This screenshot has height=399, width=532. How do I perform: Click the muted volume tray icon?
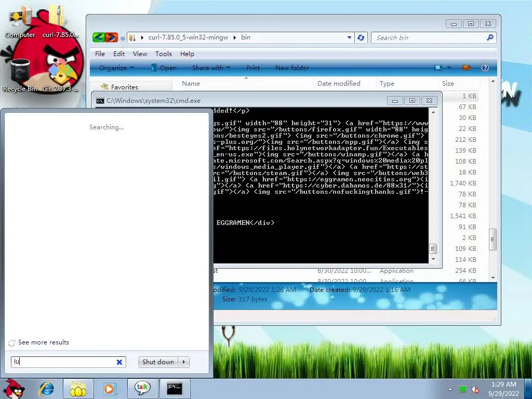(x=475, y=390)
